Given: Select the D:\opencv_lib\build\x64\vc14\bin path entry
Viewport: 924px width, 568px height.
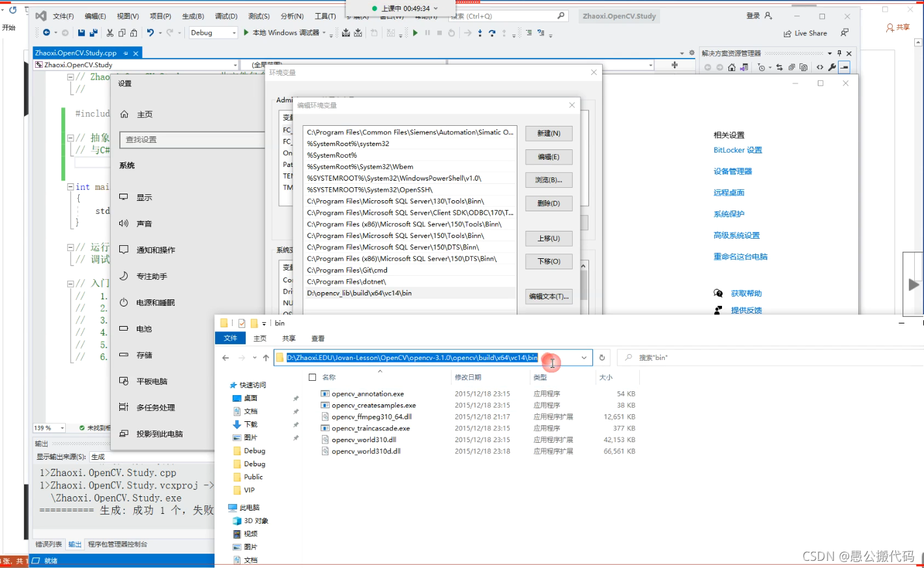Looking at the screenshot, I should click(410, 293).
